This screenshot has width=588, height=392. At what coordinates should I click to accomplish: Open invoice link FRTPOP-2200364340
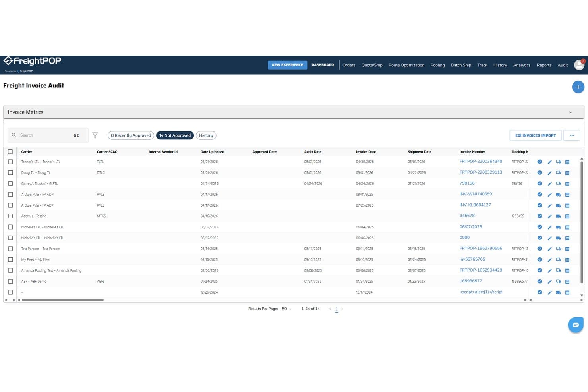(x=481, y=162)
